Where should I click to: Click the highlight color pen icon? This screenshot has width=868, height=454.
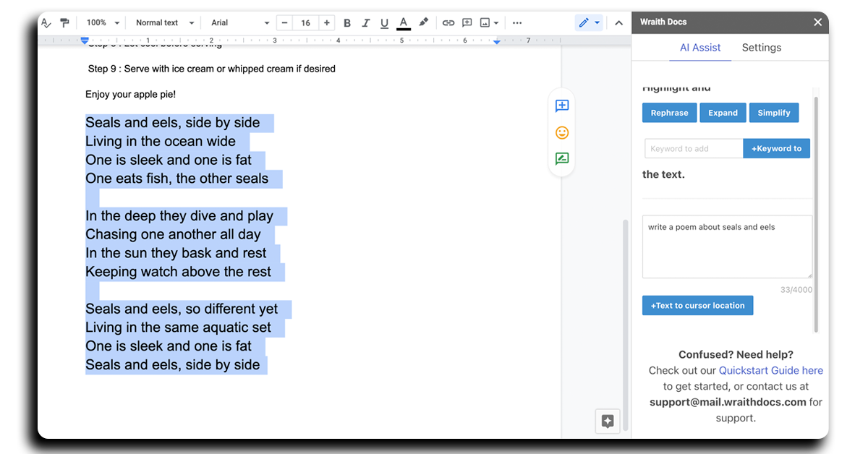tap(424, 23)
